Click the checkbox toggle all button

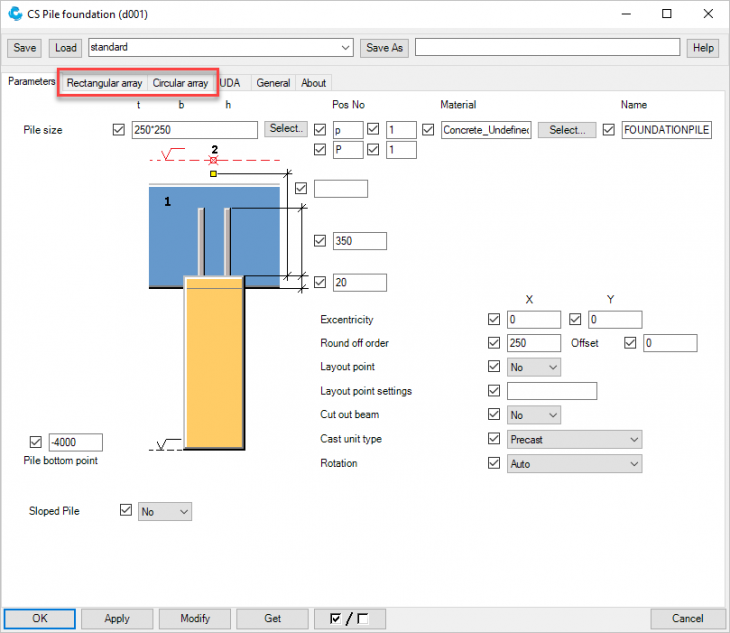(x=349, y=618)
